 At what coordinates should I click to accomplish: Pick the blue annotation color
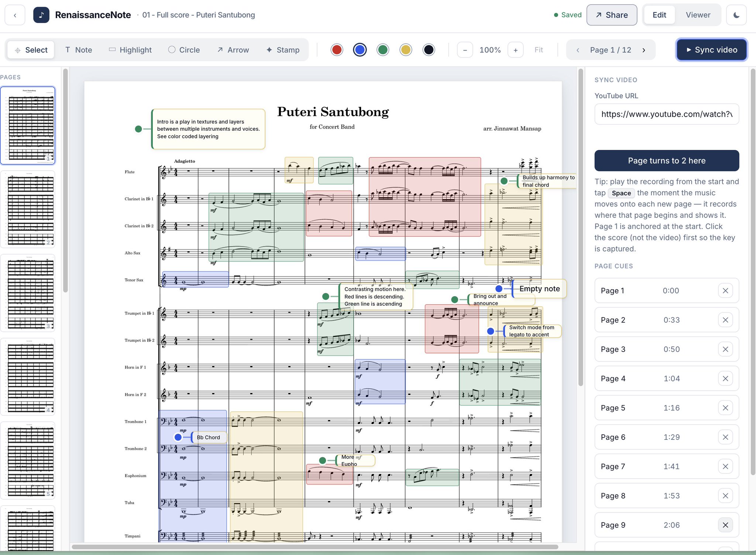pos(360,50)
